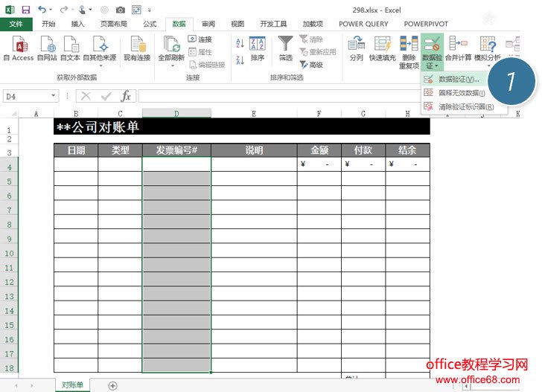Screen dimensions: 542x392
Task: Switch to Home (开始) tab
Action: point(48,24)
